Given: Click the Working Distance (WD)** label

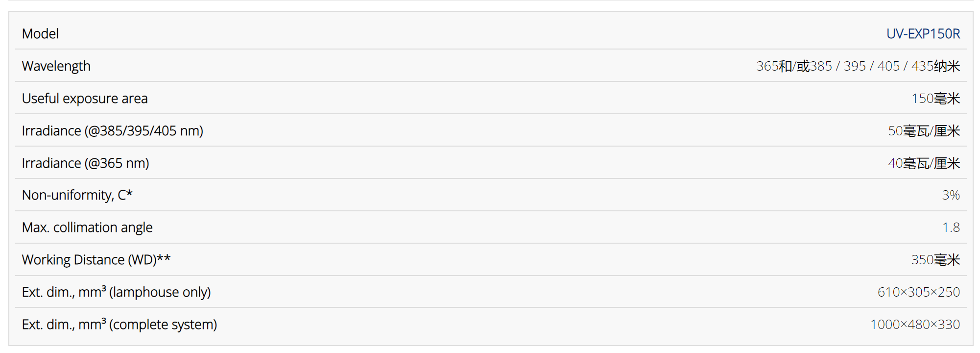Looking at the screenshot, I should pyautogui.click(x=96, y=260).
